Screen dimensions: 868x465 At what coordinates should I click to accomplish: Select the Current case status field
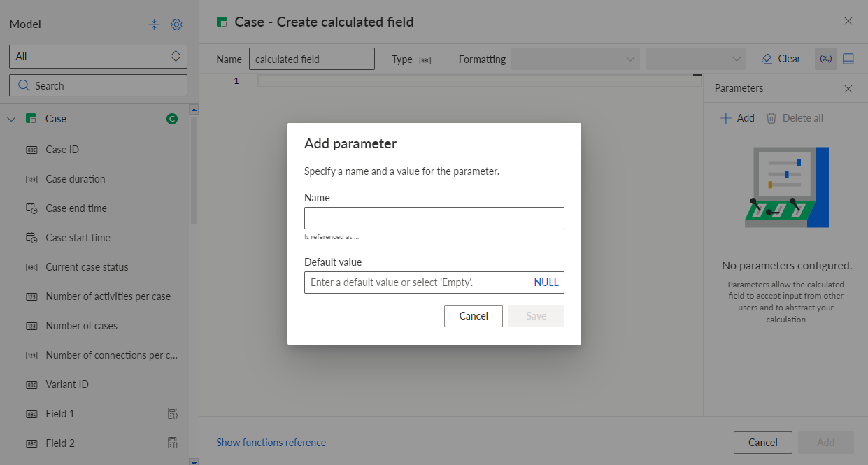click(87, 267)
